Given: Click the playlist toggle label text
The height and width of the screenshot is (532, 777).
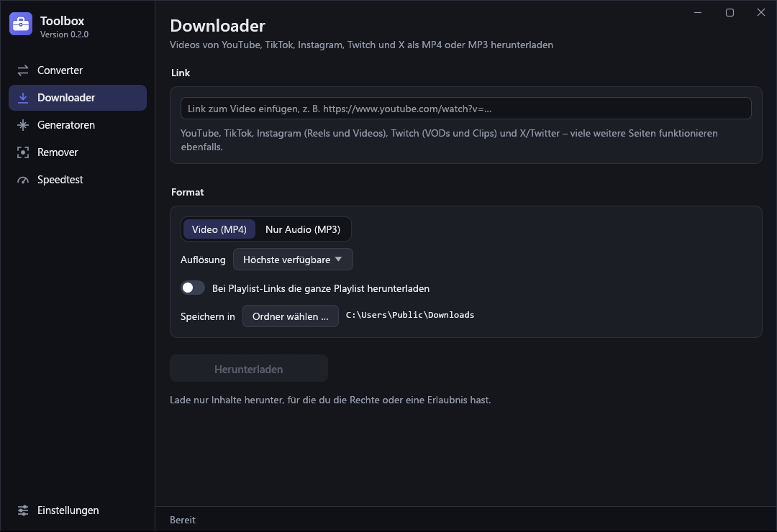Looking at the screenshot, I should tap(321, 288).
